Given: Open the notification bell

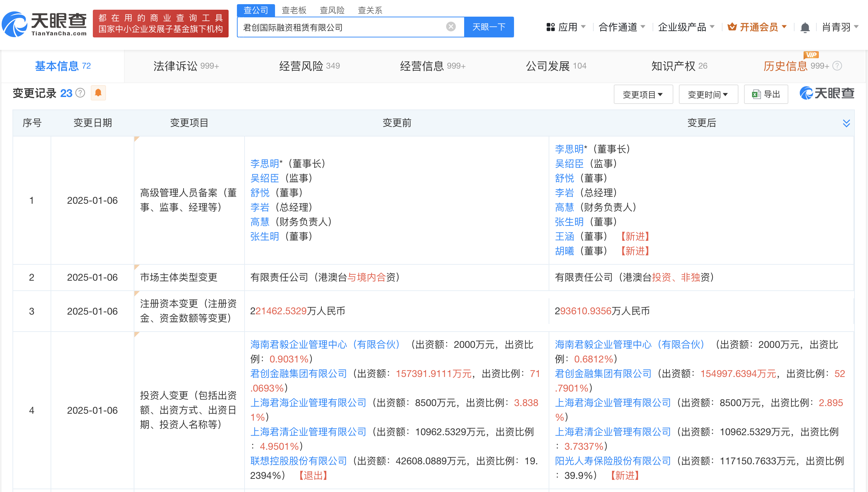Looking at the screenshot, I should [805, 27].
